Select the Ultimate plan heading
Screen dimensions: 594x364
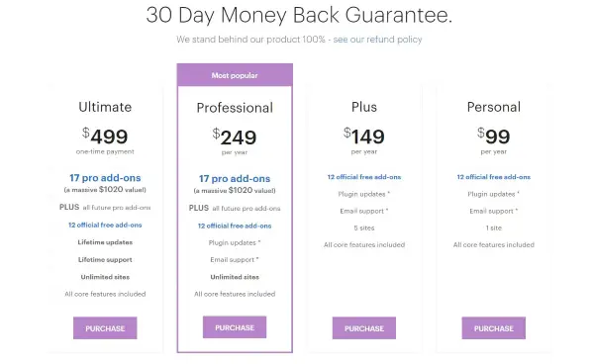click(105, 107)
